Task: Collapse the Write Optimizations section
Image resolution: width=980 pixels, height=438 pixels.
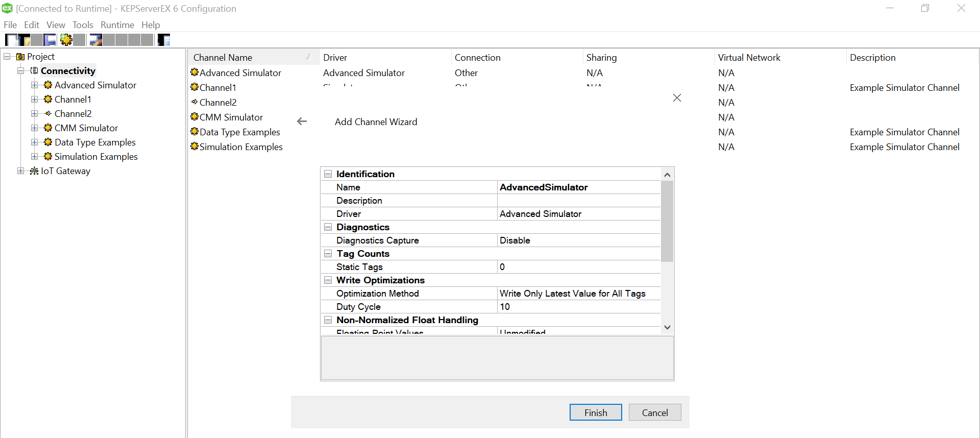Action: 328,280
